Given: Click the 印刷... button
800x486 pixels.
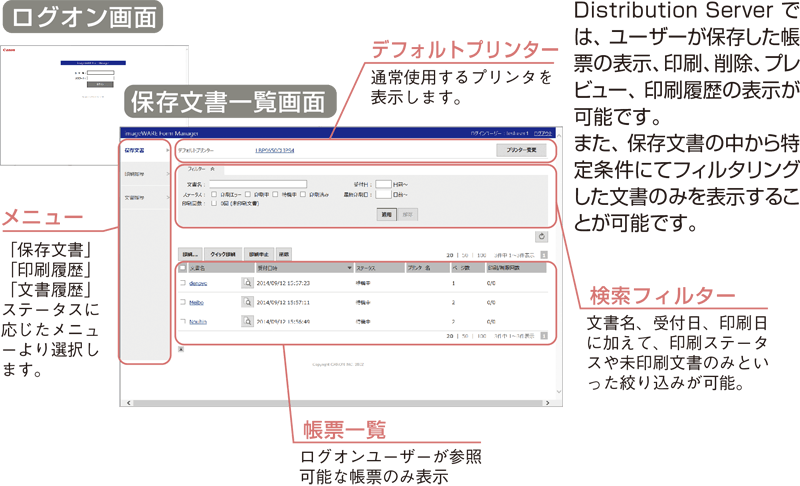Looking at the screenshot, I should [190, 254].
